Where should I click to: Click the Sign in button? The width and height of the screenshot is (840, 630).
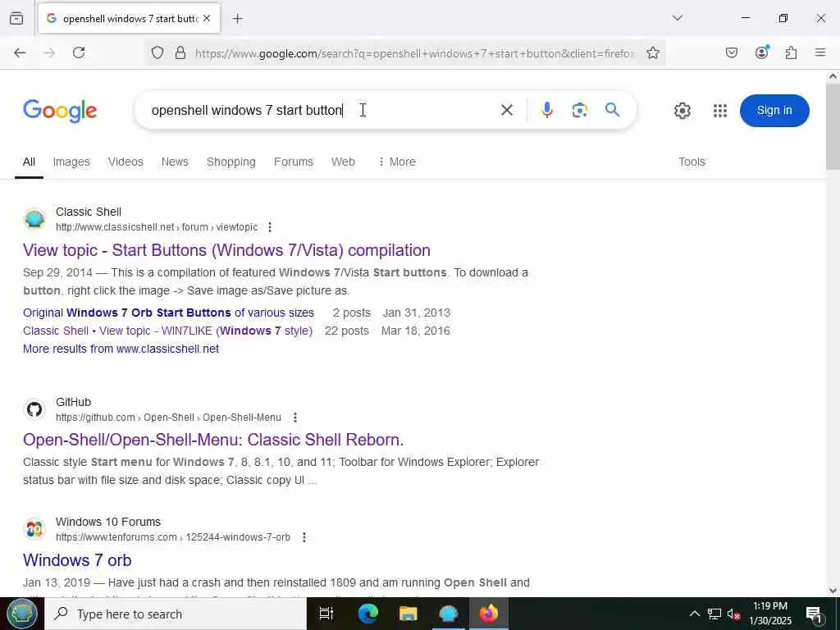coord(774,111)
